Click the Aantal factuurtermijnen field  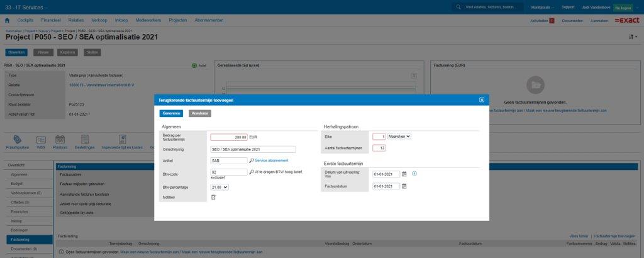point(379,149)
